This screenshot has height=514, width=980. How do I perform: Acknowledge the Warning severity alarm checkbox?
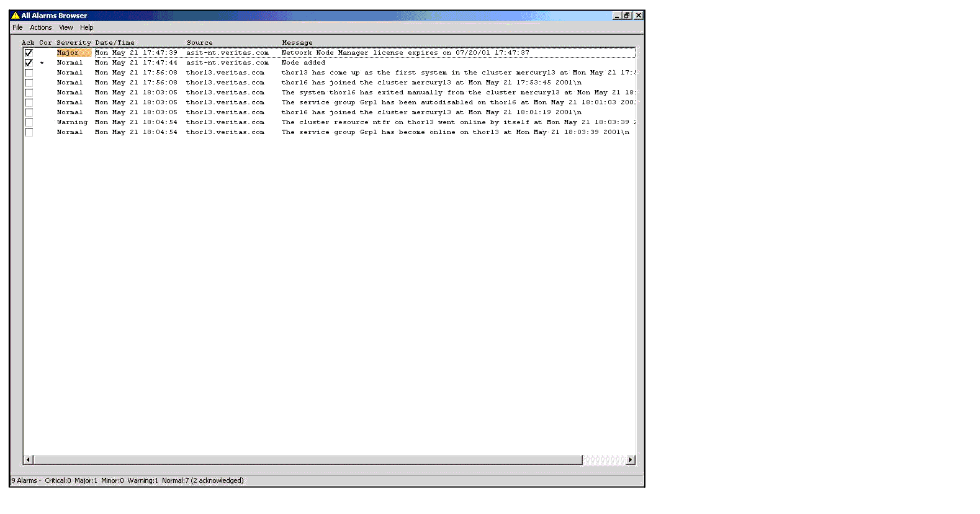pyautogui.click(x=29, y=122)
